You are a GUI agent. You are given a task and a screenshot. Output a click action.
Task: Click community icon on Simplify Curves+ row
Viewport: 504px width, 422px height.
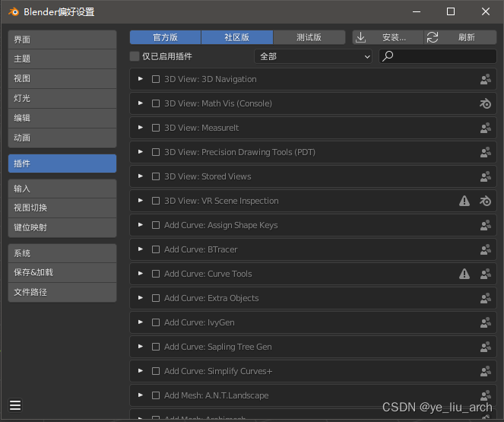point(485,371)
